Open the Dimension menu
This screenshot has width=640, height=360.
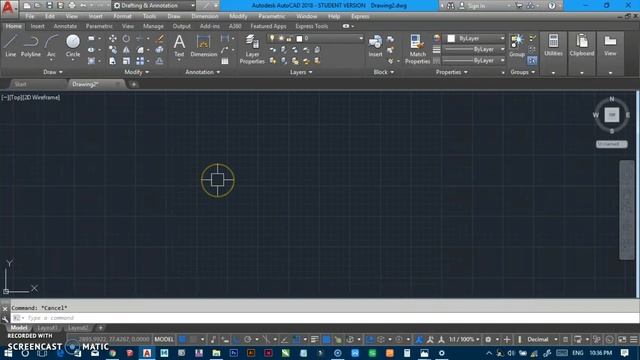[205, 16]
